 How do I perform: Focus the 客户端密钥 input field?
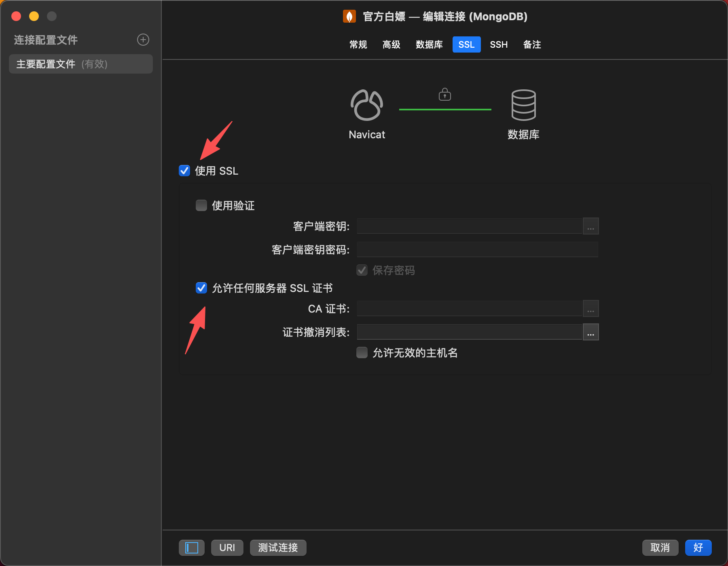(470, 226)
